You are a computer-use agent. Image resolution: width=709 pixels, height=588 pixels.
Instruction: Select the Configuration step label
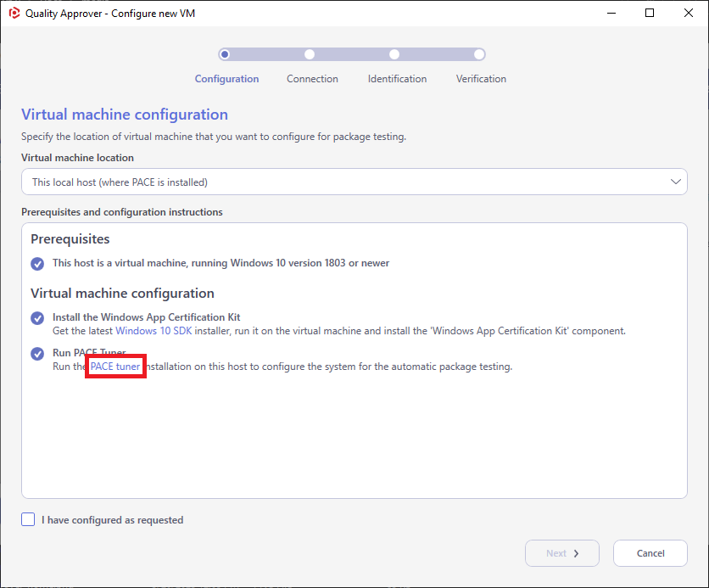pos(226,79)
